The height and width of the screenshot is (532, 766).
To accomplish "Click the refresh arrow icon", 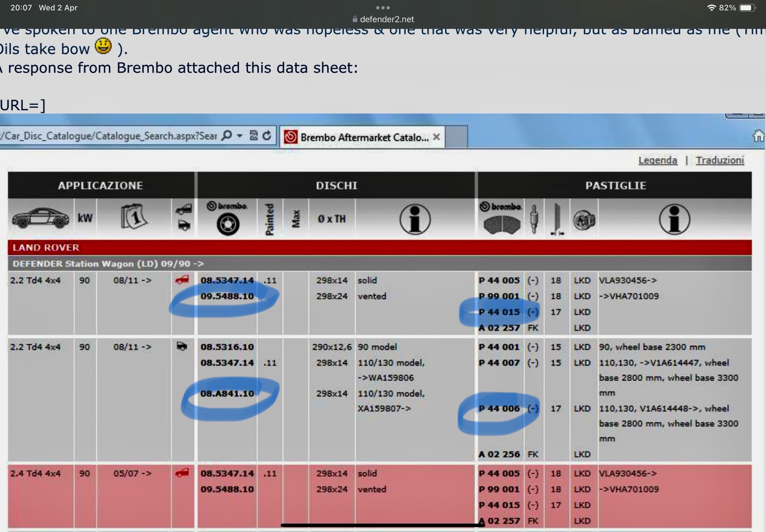I will [x=267, y=136].
